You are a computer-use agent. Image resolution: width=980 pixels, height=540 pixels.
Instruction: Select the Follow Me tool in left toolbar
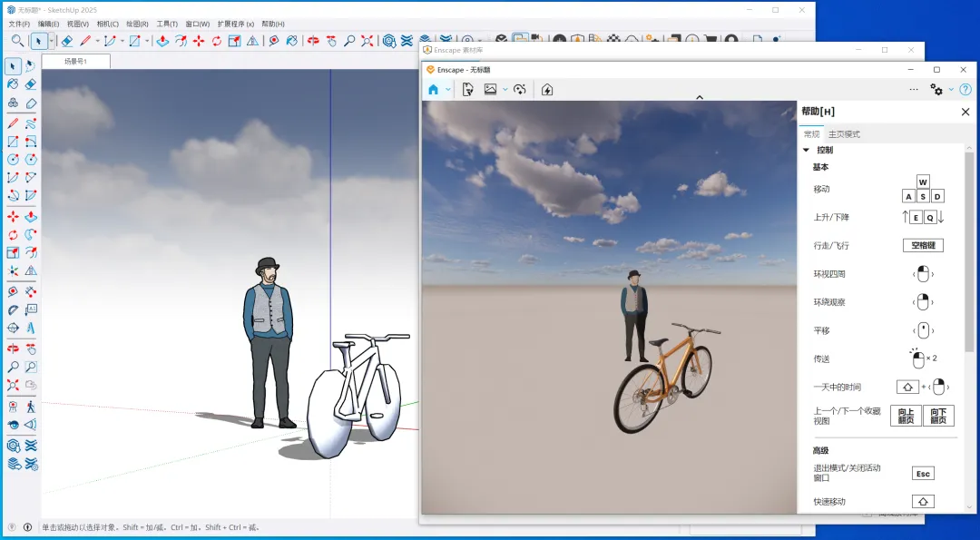31,235
